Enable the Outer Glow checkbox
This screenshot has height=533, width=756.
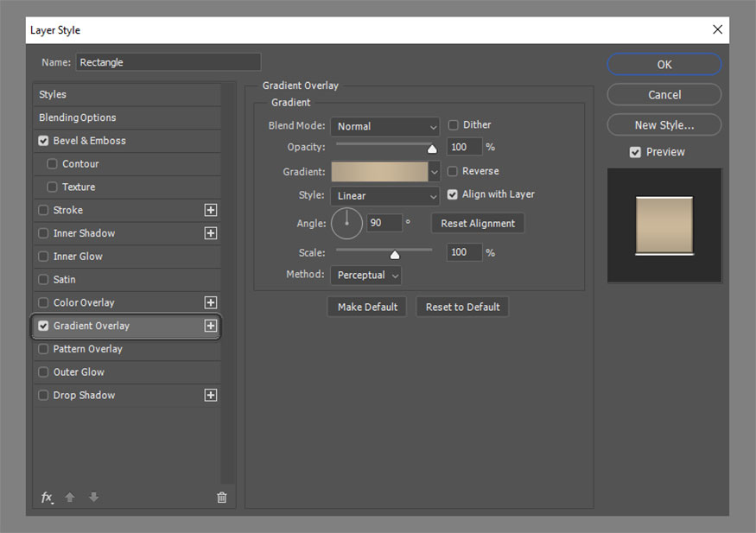(43, 372)
